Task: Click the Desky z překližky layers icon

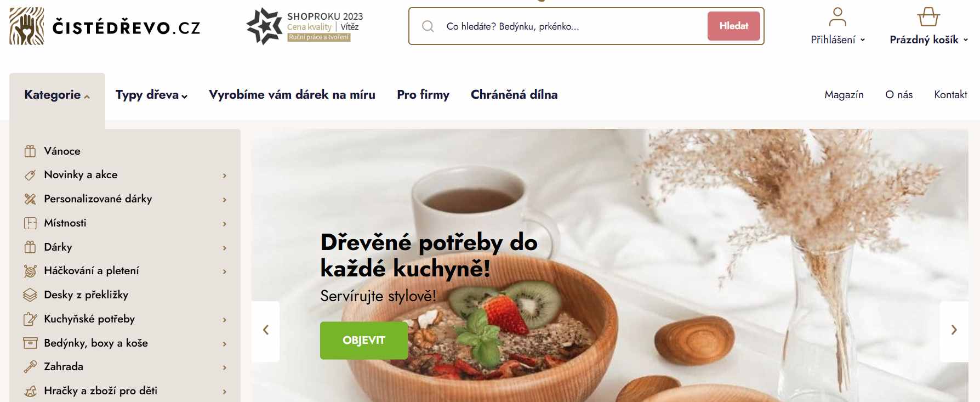Action: 30,295
